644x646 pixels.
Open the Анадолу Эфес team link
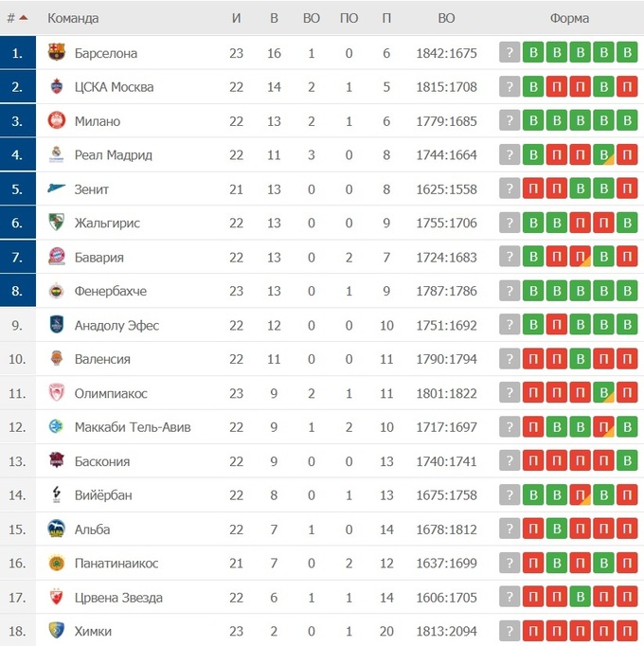(116, 326)
